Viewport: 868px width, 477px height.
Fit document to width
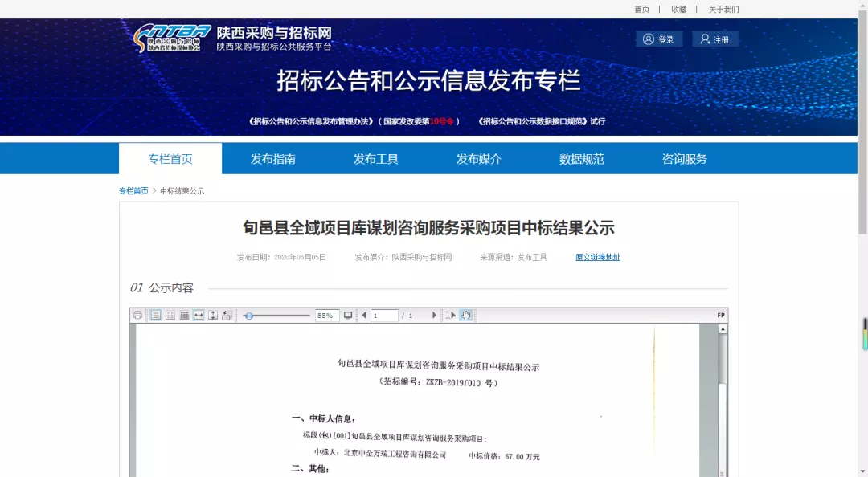pyautogui.click(x=199, y=316)
